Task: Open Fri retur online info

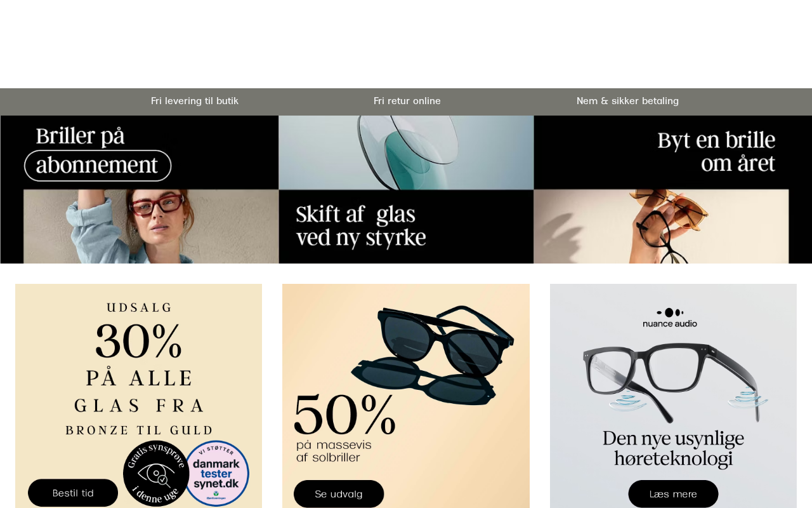Action: (407, 101)
